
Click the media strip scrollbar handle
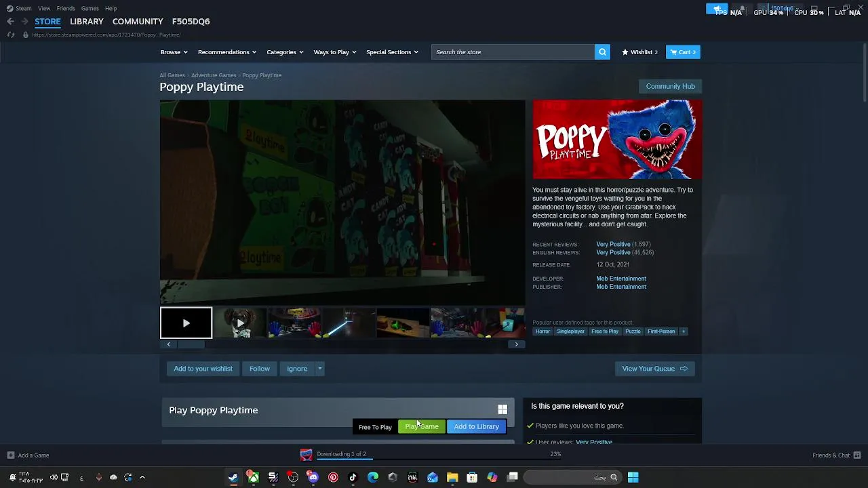(x=191, y=344)
